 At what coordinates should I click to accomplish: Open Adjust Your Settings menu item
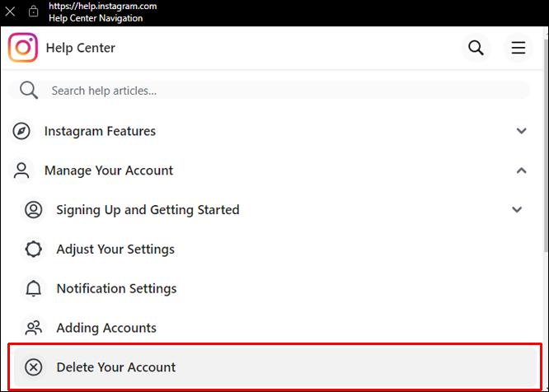[x=115, y=250]
